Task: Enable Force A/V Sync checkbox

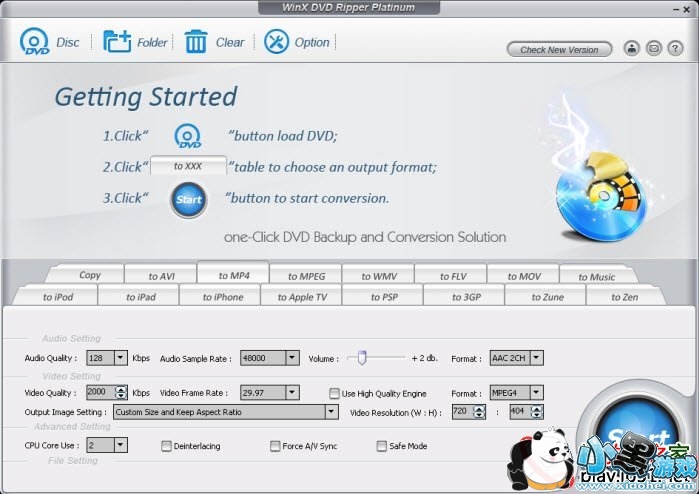Action: 275,446
